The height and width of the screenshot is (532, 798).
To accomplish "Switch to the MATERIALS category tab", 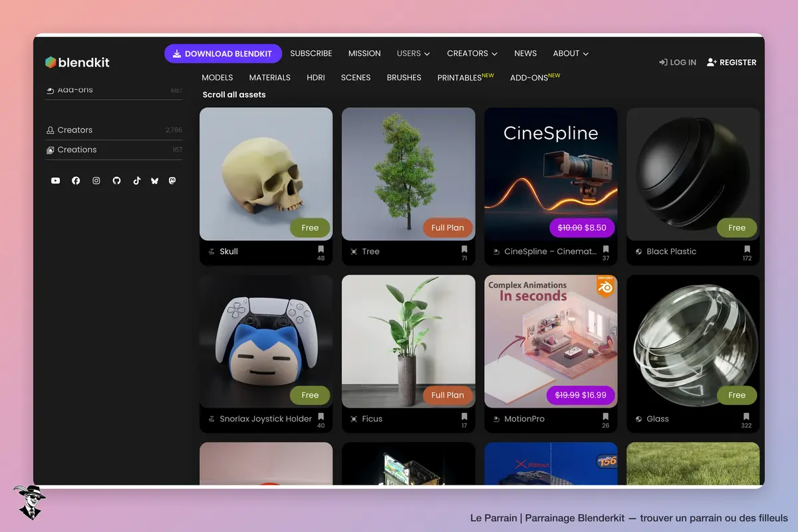I will pos(270,77).
